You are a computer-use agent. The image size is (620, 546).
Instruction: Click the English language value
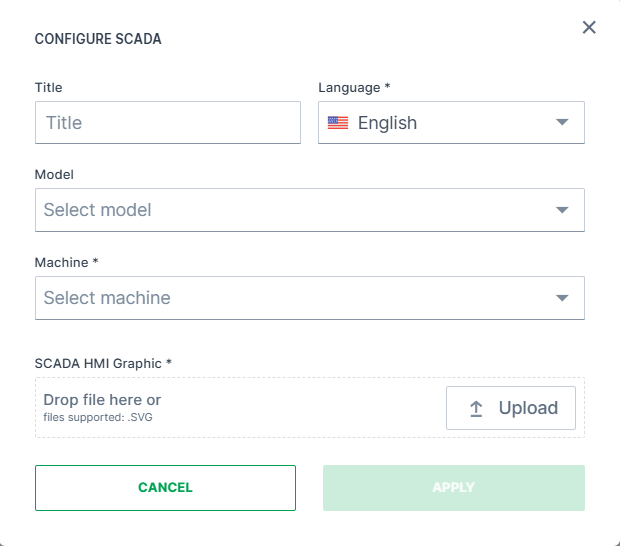(x=387, y=123)
